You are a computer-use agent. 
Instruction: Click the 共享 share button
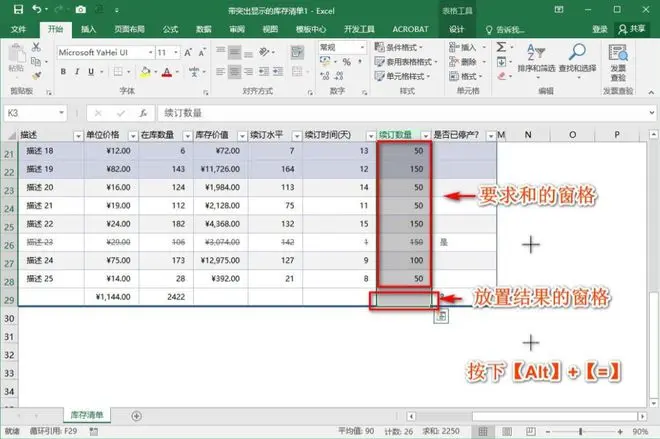(632, 29)
